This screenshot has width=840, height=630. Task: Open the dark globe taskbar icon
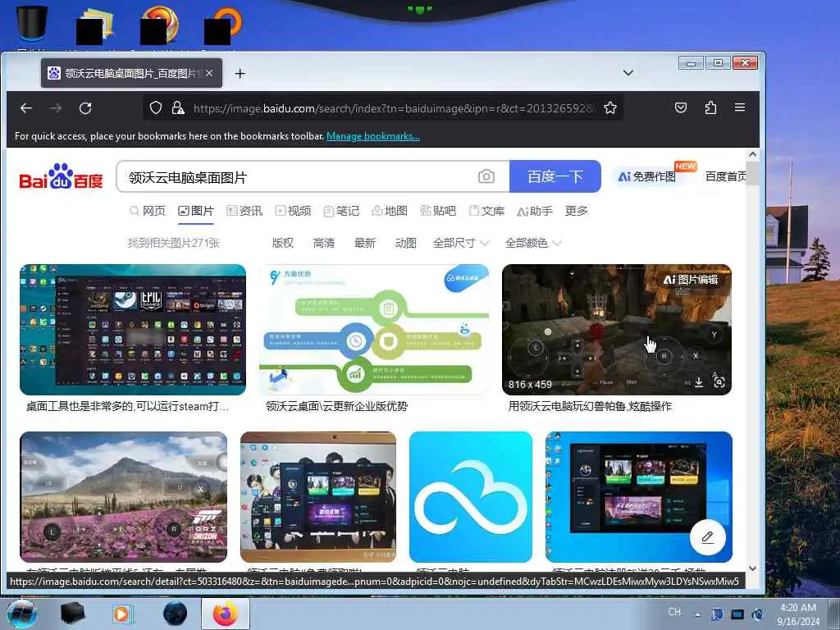[175, 614]
